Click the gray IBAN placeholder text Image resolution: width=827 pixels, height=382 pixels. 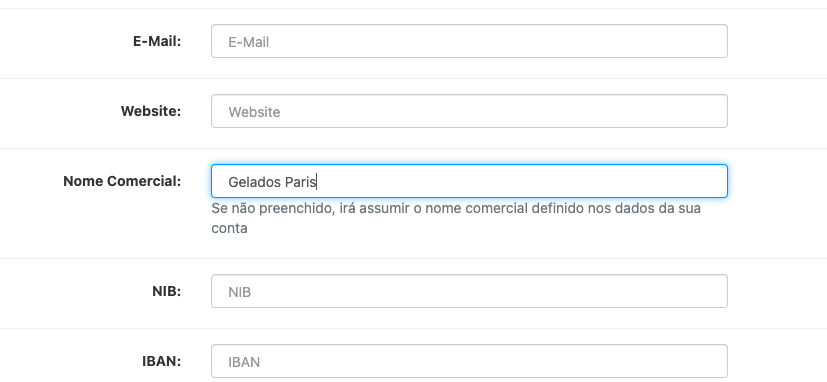point(244,362)
